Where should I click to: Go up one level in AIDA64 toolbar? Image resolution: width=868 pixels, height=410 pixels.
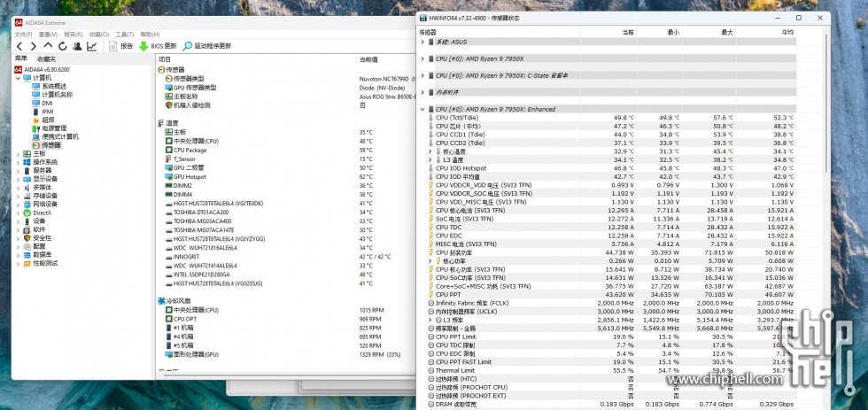(x=48, y=46)
